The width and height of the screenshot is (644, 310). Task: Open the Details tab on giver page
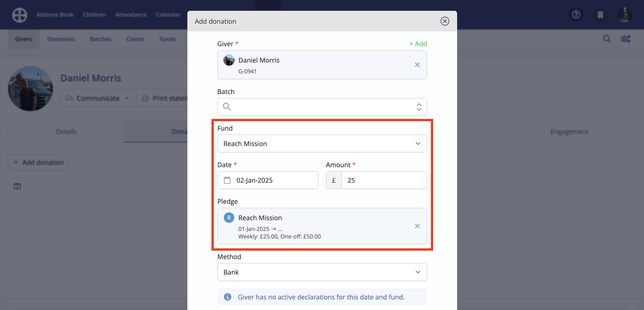pos(66,132)
